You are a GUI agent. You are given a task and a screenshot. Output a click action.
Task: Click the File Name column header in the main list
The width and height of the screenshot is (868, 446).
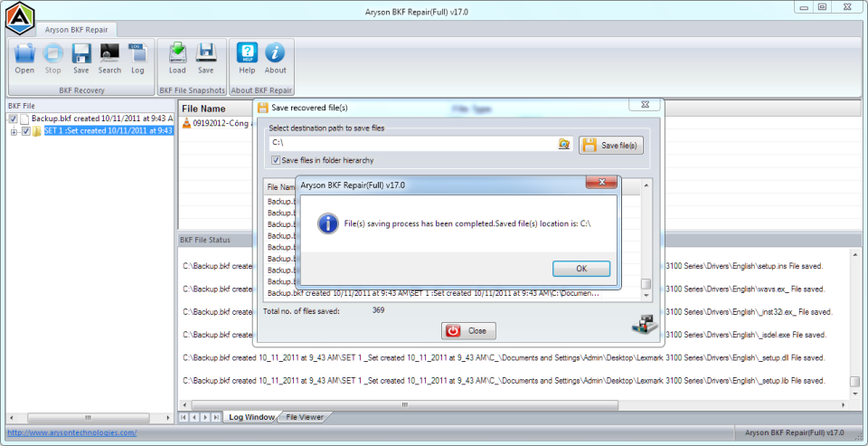(203, 109)
